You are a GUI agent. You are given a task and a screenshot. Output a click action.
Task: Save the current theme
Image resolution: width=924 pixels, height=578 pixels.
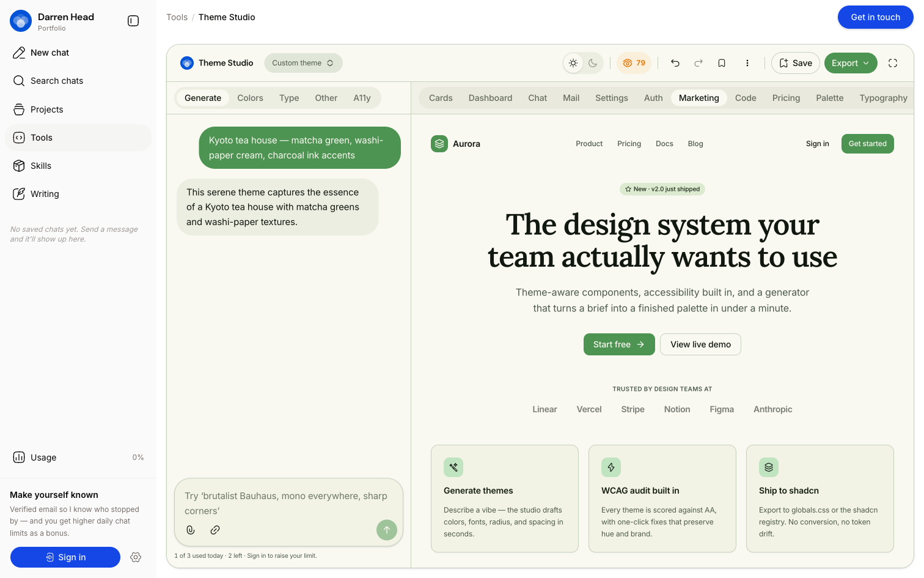(796, 63)
